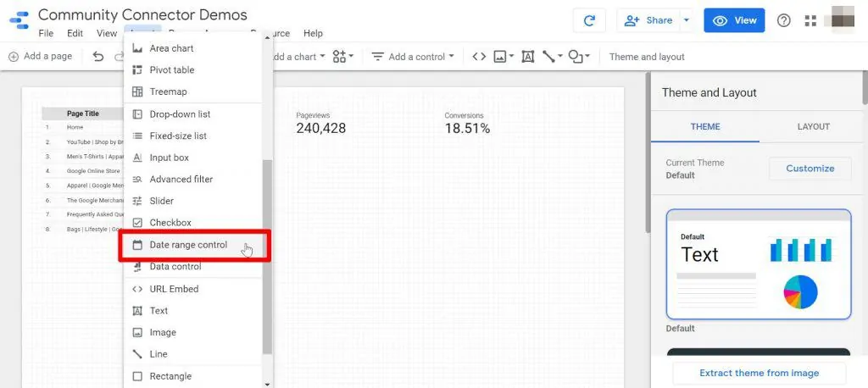Screen dimensions: 868x388
Task: Insert a Fixed-size list control
Action: [x=192, y=136]
